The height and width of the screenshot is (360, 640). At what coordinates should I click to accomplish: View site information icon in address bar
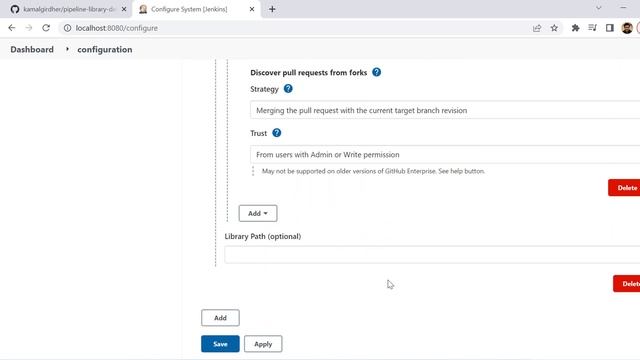pos(67,28)
